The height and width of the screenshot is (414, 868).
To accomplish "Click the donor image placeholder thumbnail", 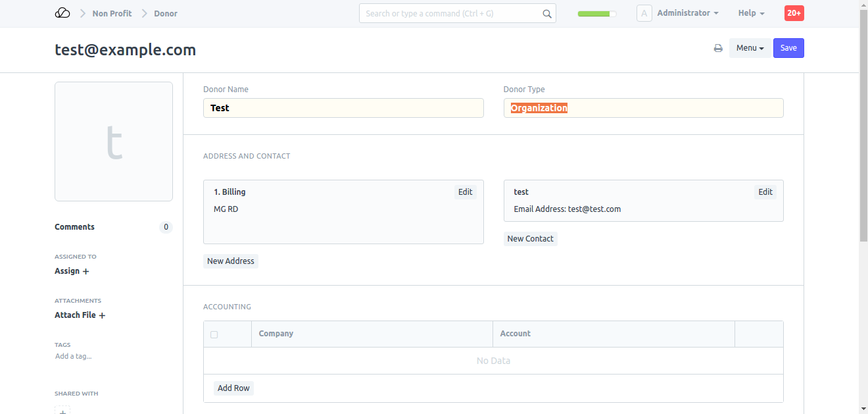I will (114, 142).
